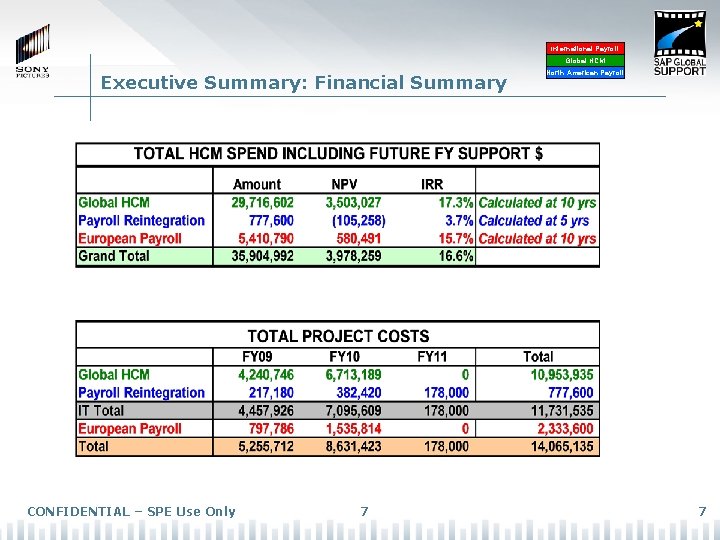
Task: Click the SAP Global Support logo
Action: pos(680,44)
